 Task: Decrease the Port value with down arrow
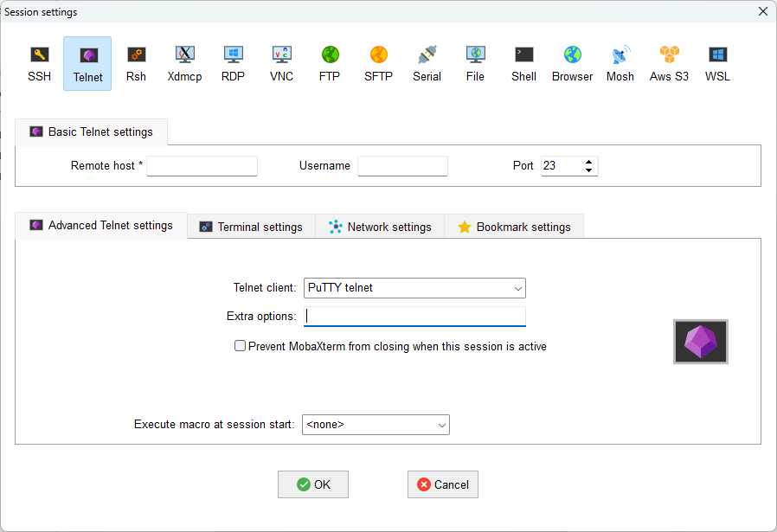pyautogui.click(x=588, y=170)
